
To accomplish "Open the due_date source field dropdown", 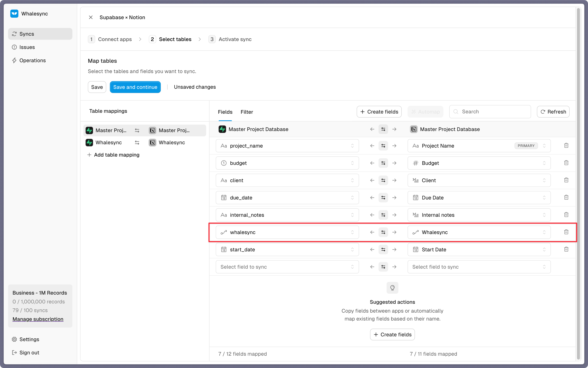I will point(287,198).
